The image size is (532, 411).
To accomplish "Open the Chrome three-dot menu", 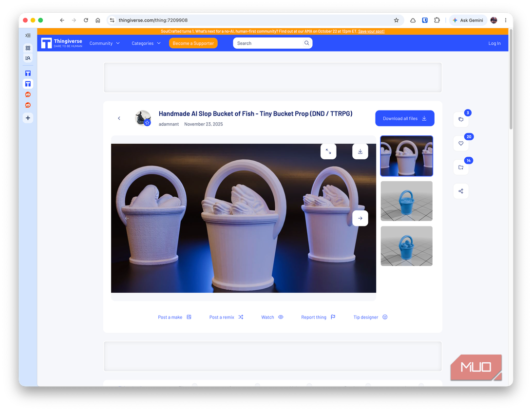I will (x=506, y=20).
